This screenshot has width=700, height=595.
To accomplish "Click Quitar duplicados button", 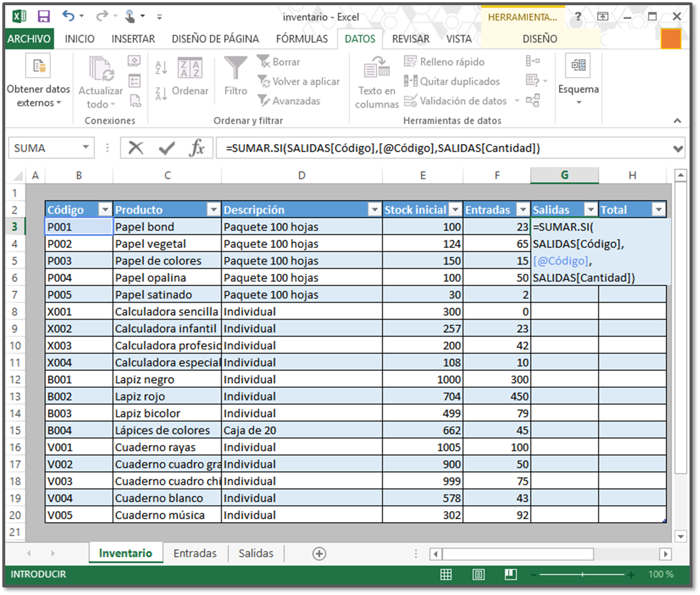I will pyautogui.click(x=452, y=82).
